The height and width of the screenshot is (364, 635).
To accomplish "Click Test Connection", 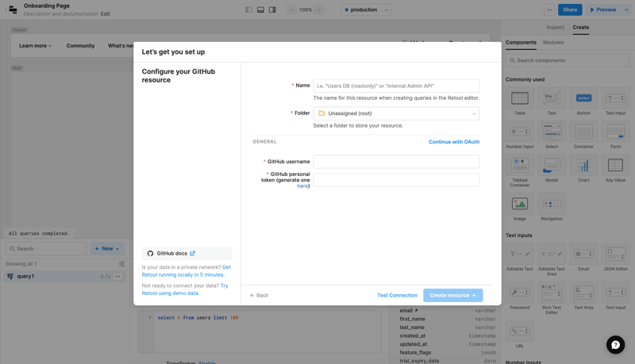I will click(x=398, y=295).
